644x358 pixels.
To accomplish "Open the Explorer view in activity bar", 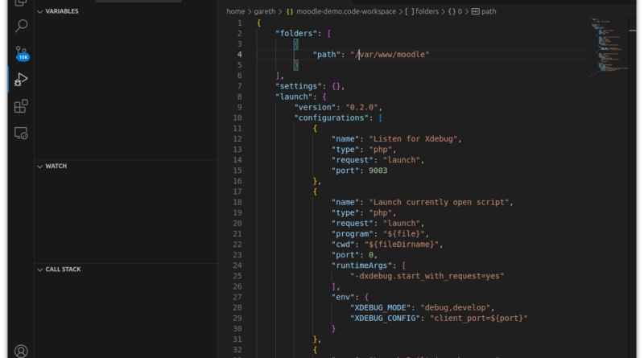I will coord(21,2).
